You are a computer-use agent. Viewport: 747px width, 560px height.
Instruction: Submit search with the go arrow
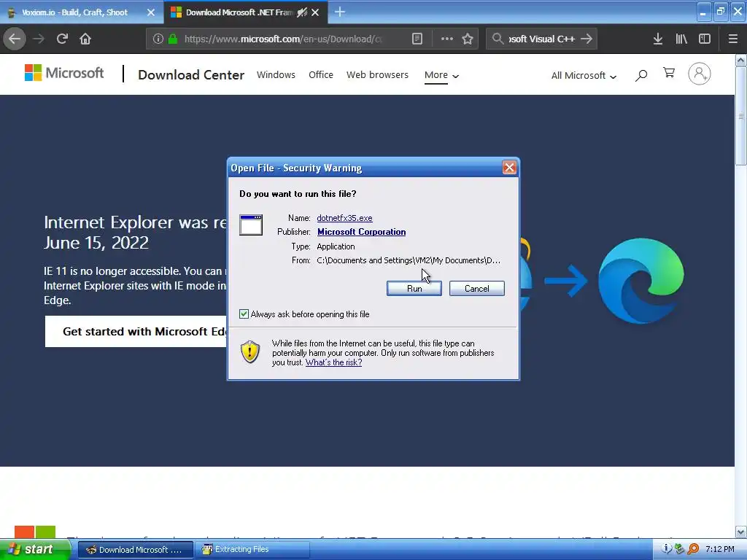[x=587, y=39]
